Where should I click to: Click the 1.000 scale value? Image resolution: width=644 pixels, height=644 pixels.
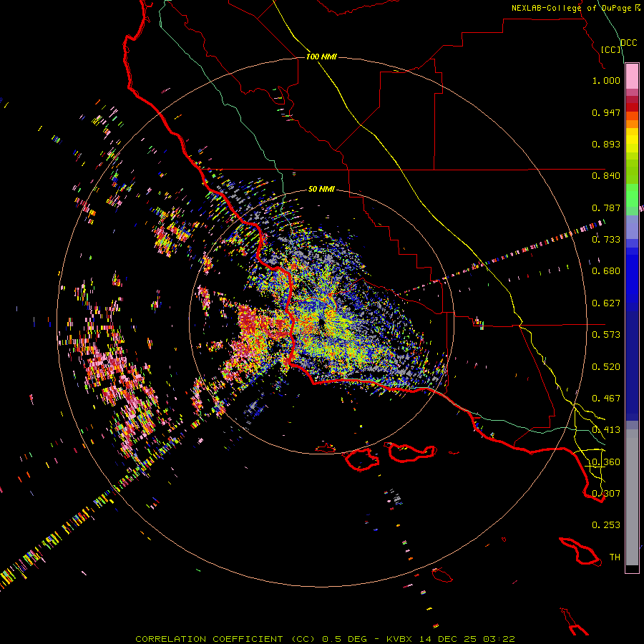pos(606,80)
